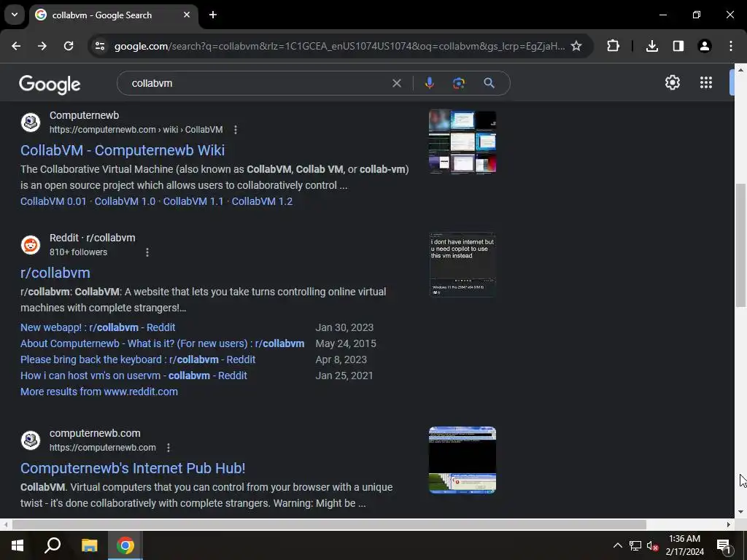This screenshot has width=747, height=560.
Task: Open More results from www.reddit.com
Action: [99, 392]
